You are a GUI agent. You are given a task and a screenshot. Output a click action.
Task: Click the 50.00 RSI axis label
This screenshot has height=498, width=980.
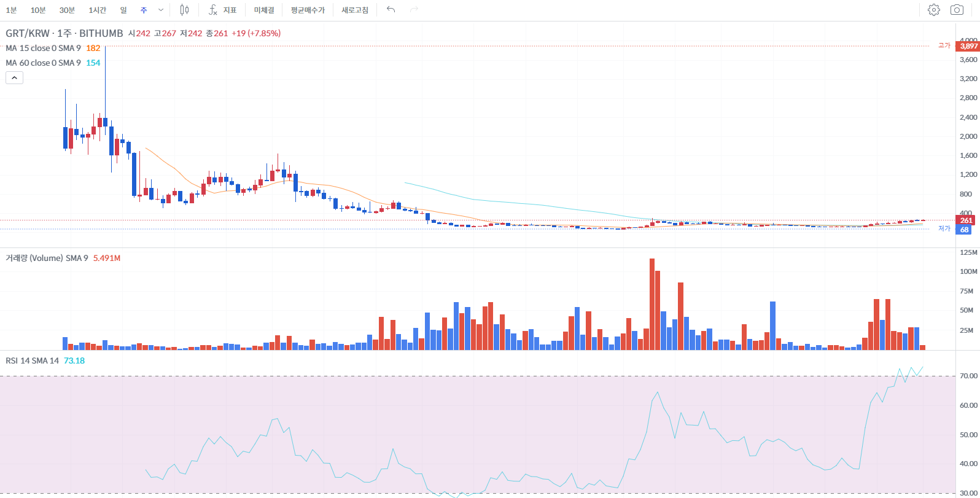(x=969, y=435)
